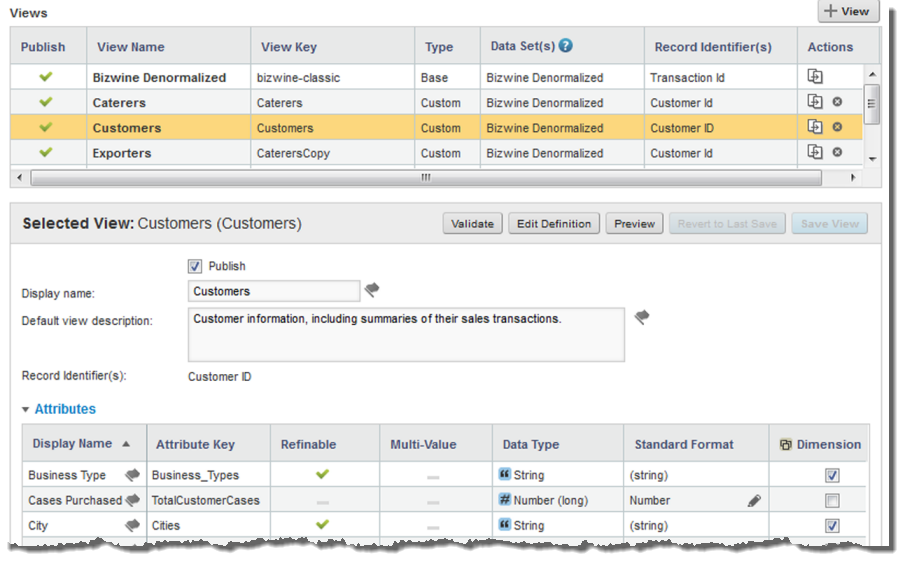Delete the Customers view
The height and width of the screenshot is (561, 904).
837,128
